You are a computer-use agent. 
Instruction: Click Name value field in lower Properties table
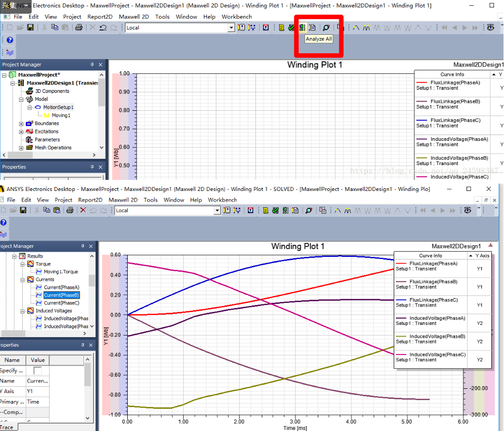[x=37, y=381]
